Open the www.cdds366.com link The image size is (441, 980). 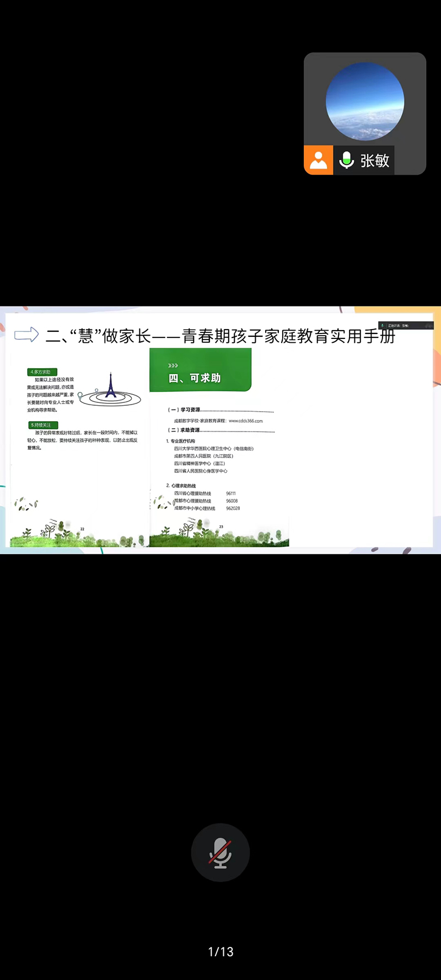click(x=246, y=421)
